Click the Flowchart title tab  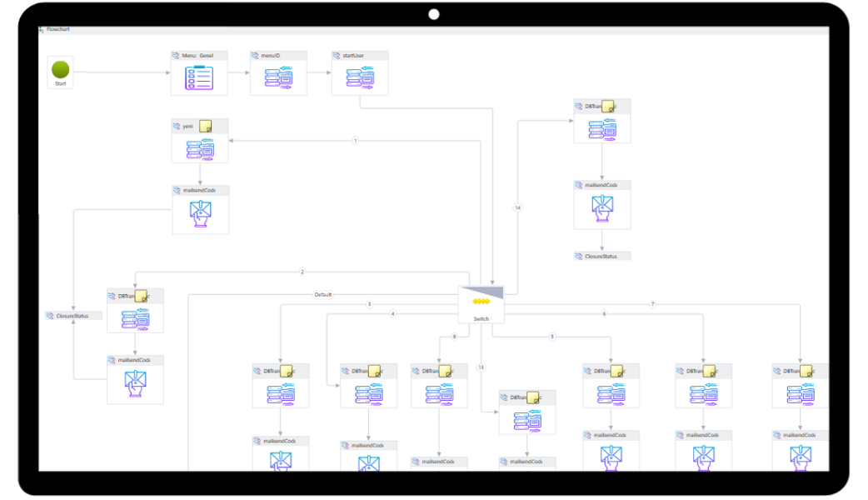[x=58, y=29]
